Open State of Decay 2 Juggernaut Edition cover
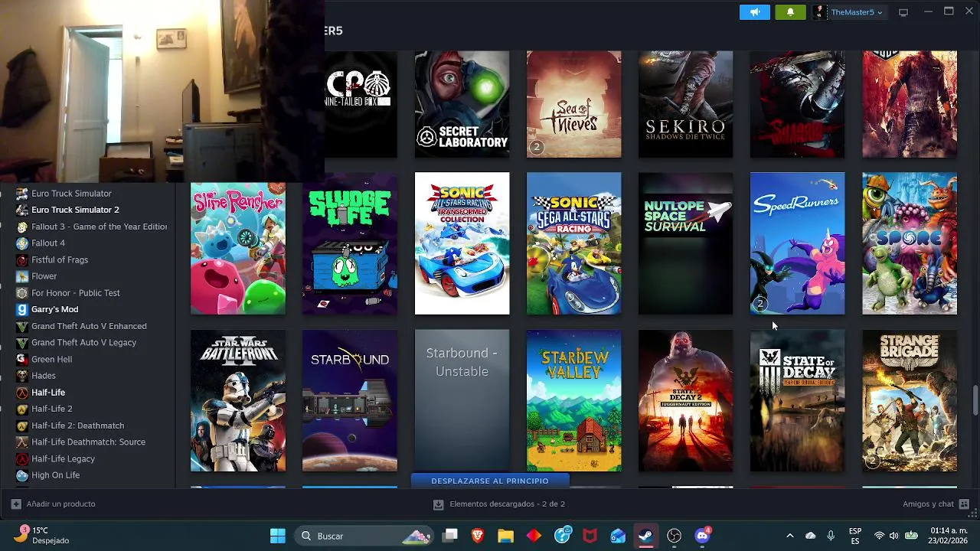 click(685, 401)
